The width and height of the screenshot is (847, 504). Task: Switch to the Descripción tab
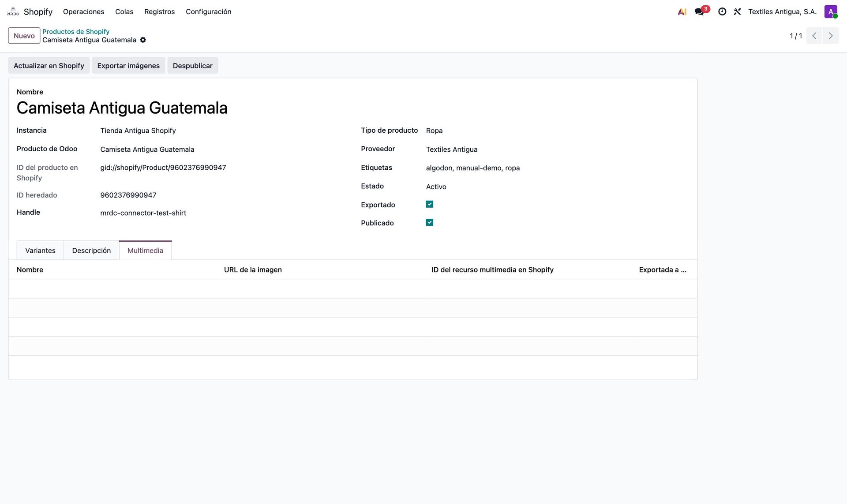[x=91, y=250]
